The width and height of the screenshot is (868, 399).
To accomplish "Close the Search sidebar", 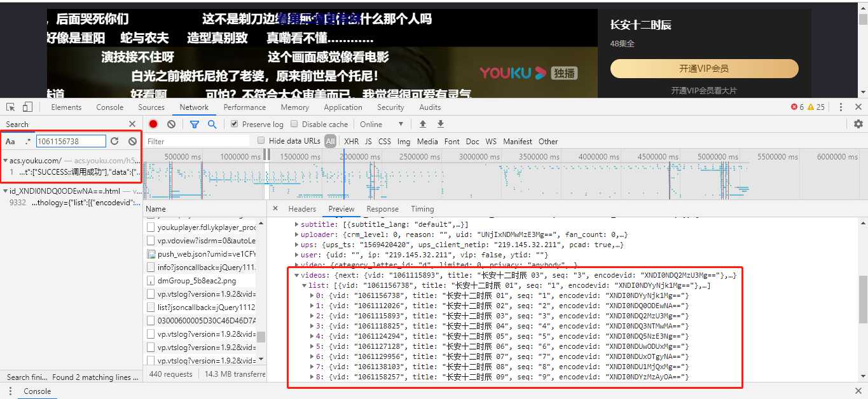I will click(132, 124).
